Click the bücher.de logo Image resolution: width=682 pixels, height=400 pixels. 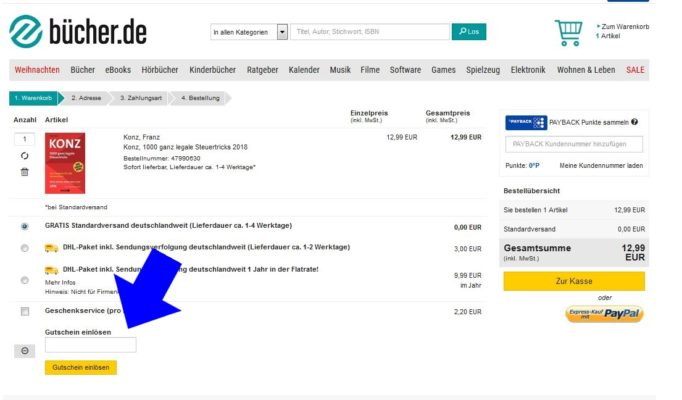point(78,32)
